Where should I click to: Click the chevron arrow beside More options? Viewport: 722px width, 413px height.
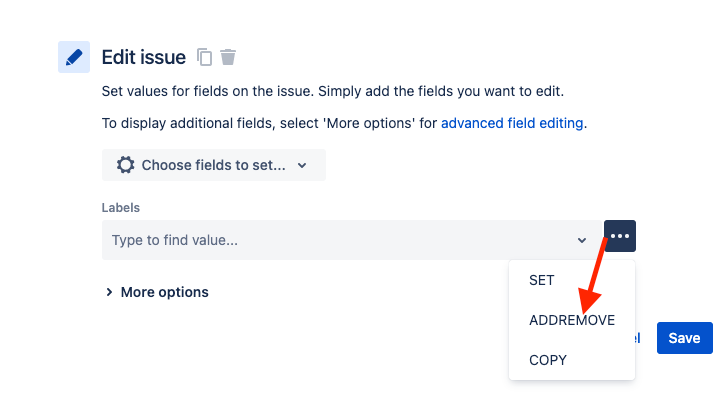pos(109,292)
